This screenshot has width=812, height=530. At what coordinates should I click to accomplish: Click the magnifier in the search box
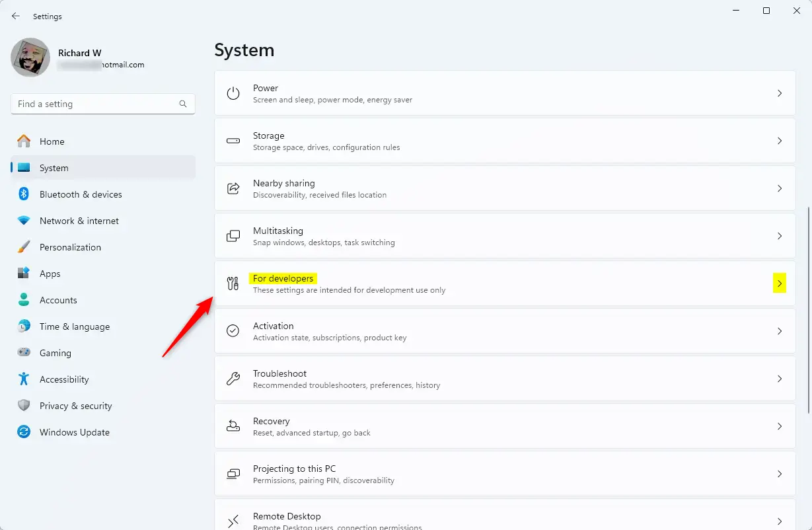182,104
